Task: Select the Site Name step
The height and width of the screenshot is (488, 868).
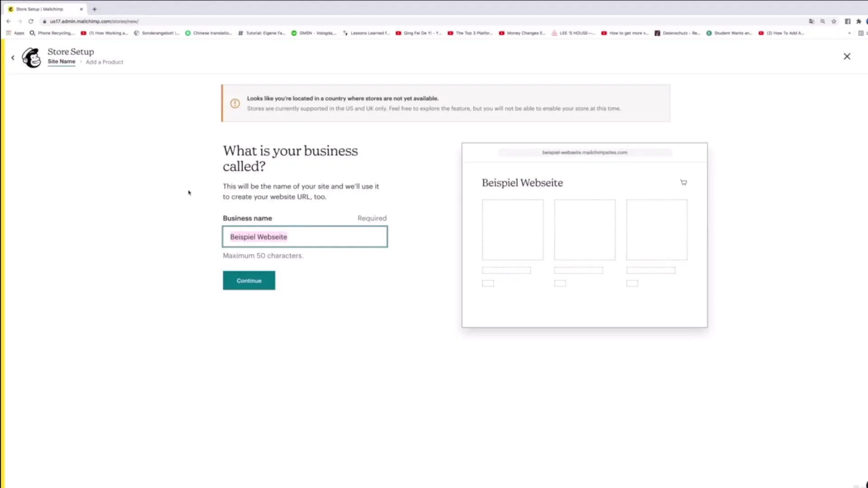Action: 61,61
